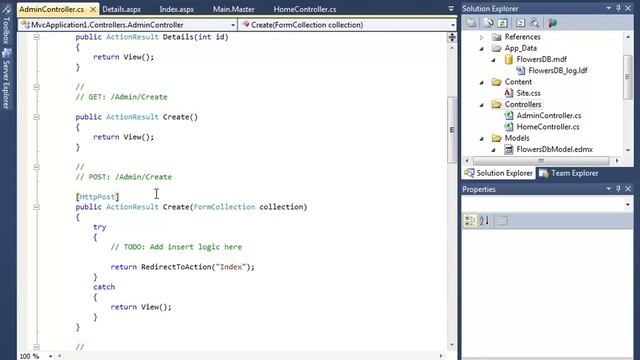The height and width of the screenshot is (360, 640).
Task: Click Solution Explorer vertical scrollbar thumb
Action: click(628, 76)
